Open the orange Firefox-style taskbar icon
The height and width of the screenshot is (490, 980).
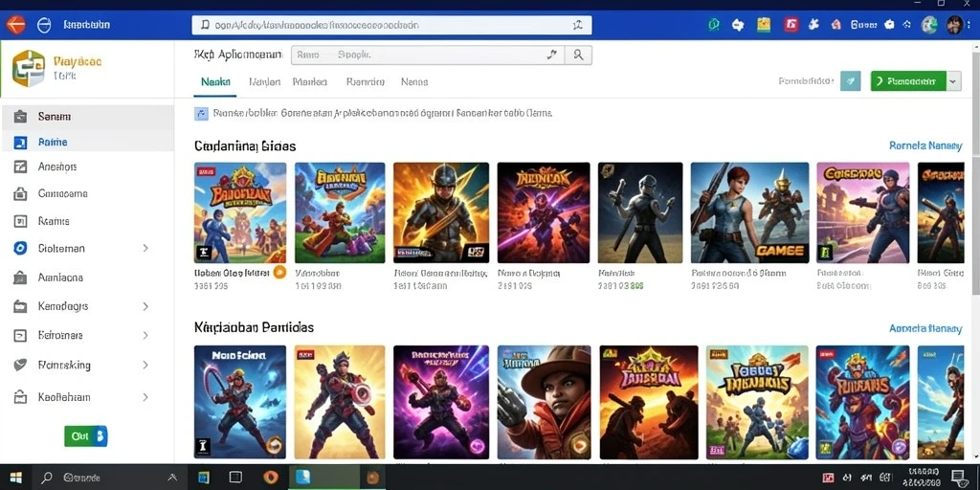pyautogui.click(x=271, y=478)
